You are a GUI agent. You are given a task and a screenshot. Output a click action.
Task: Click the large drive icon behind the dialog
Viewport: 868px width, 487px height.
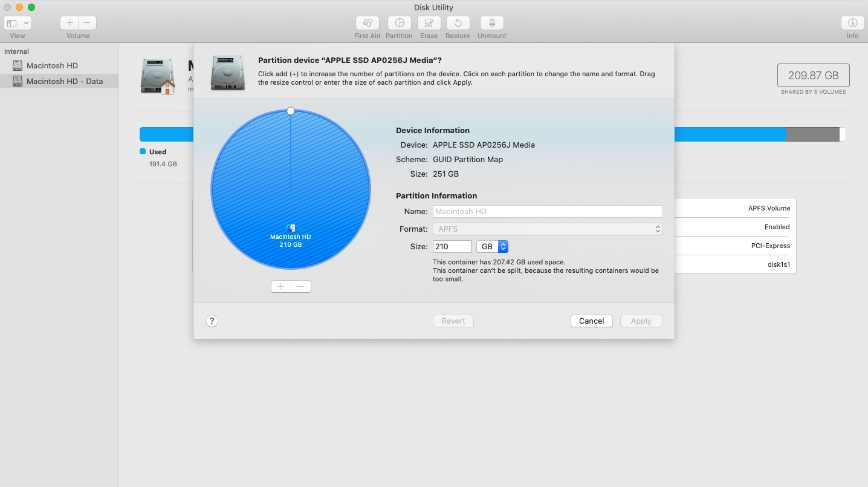pyautogui.click(x=158, y=76)
